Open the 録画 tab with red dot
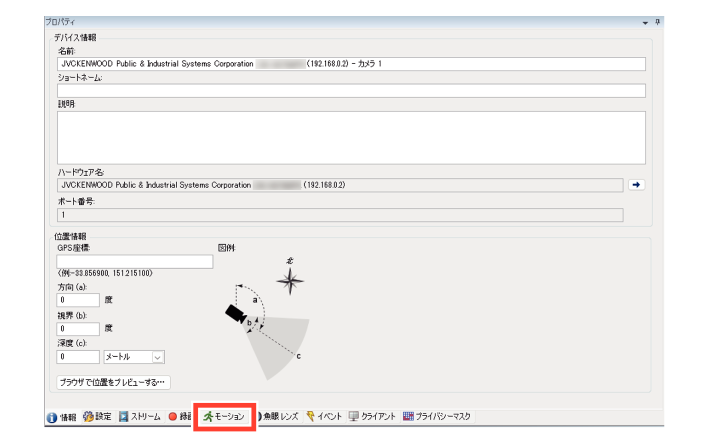Screen dimensions: 708x443 click(x=180, y=416)
